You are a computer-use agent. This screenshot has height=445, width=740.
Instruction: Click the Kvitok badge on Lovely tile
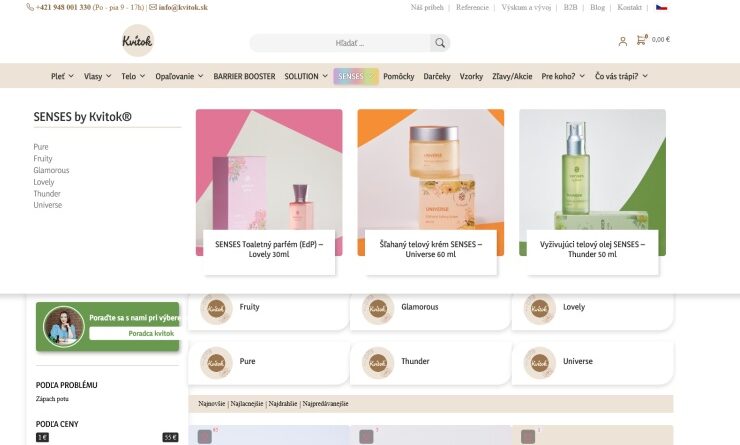[x=539, y=309]
